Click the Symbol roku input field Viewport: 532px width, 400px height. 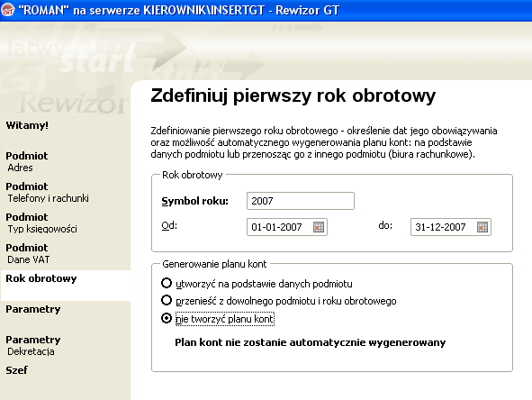coord(301,201)
